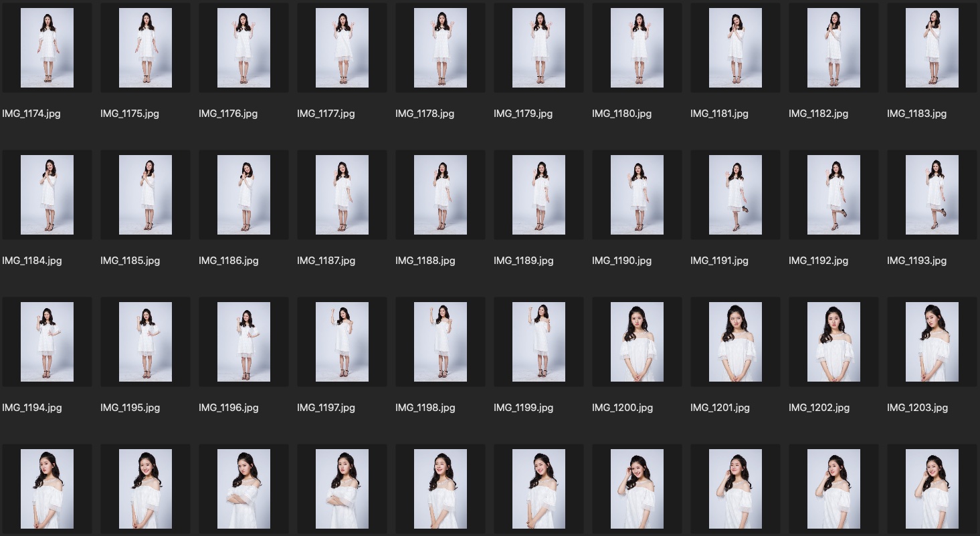
Task: Select the IMG_1190.jpg filename label
Action: click(x=621, y=261)
